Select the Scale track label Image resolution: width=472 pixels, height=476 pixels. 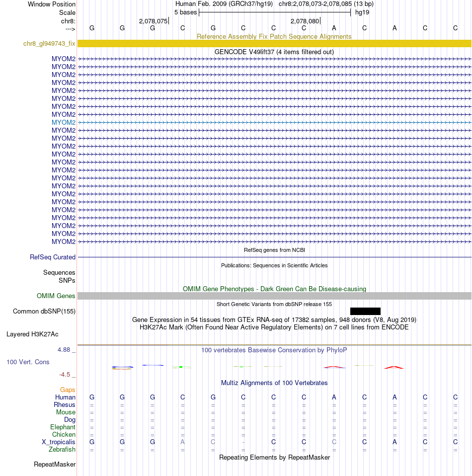click(67, 13)
